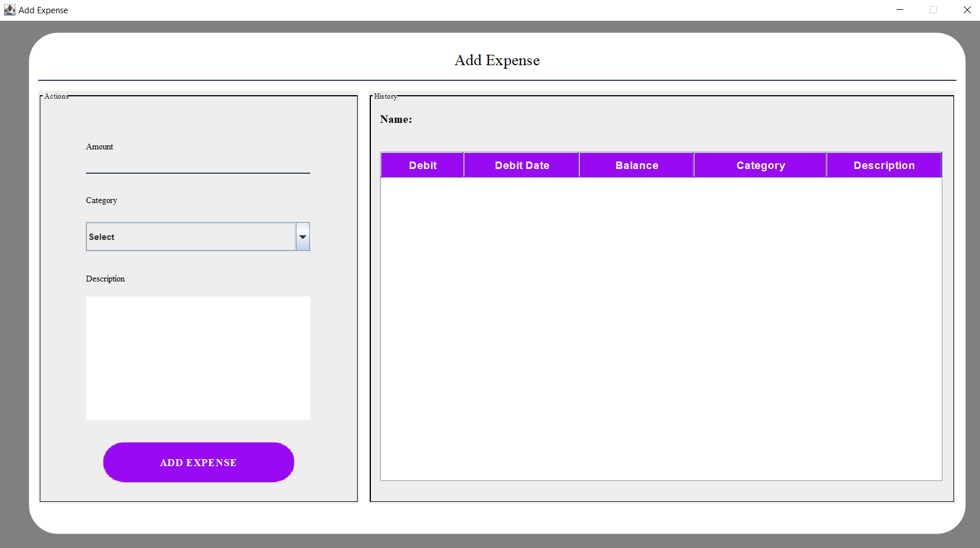Viewport: 980px width, 548px height.
Task: Click the 'Actions' panel title
Action: 56,96
